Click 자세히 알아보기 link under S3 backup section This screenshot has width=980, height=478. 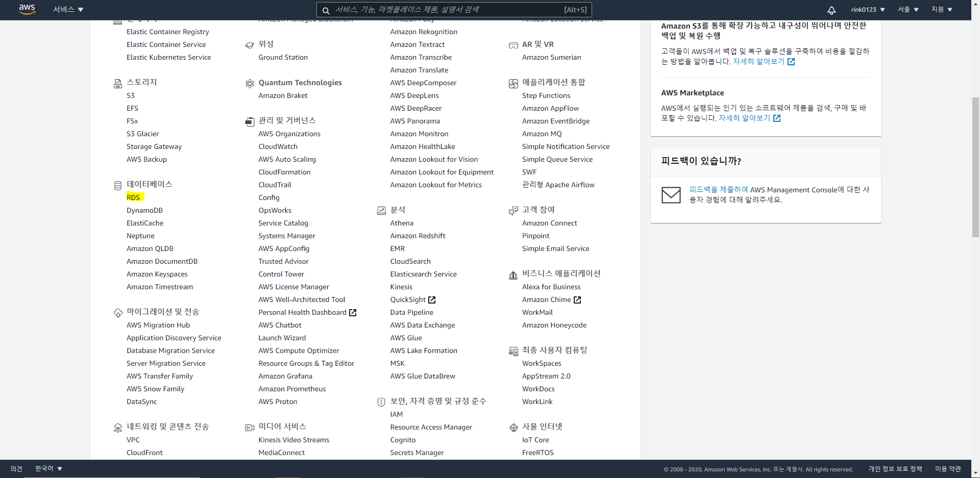pyautogui.click(x=758, y=61)
